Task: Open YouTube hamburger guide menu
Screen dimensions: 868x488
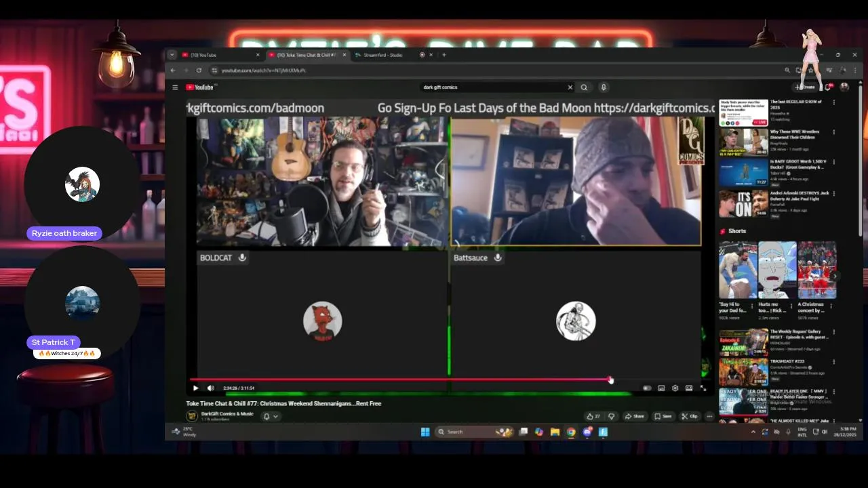Action: pyautogui.click(x=175, y=87)
